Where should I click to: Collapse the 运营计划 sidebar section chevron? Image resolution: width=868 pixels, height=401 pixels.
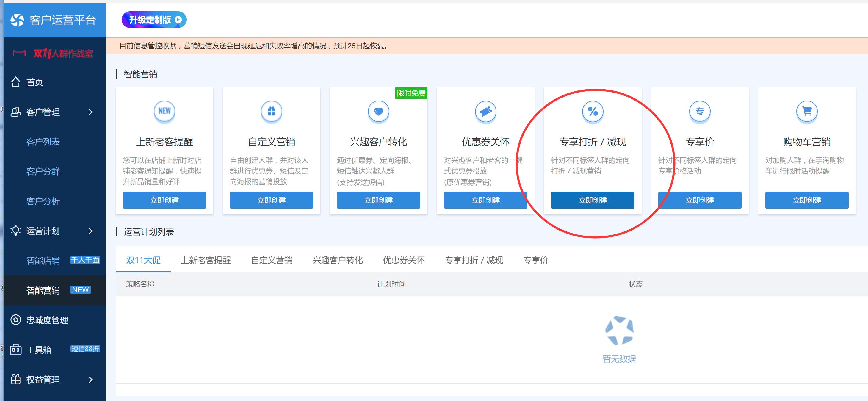pyautogui.click(x=90, y=231)
